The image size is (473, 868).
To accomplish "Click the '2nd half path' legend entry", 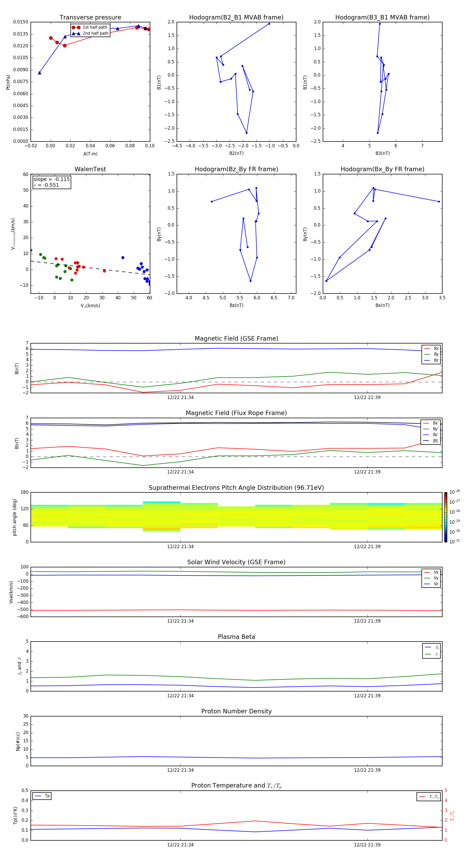I will click(x=90, y=33).
